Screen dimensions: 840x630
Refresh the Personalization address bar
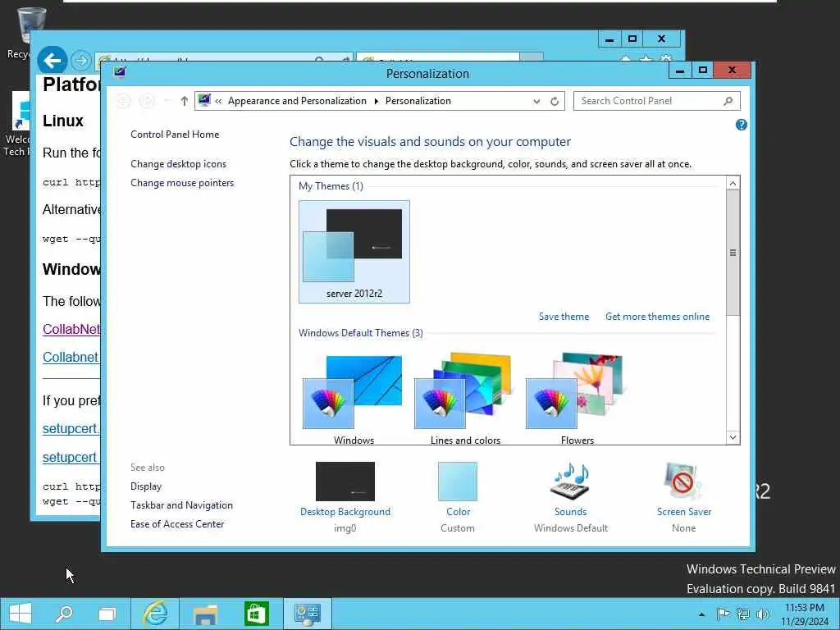pos(555,101)
